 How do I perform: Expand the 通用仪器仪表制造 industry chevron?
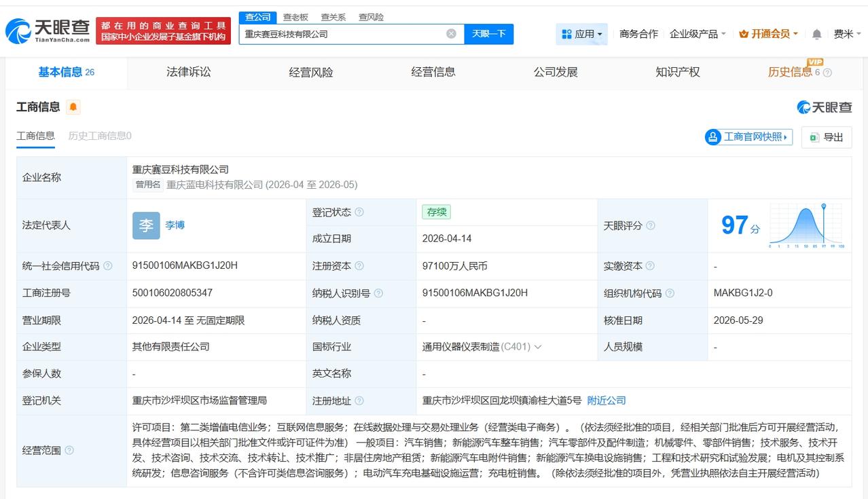click(538, 347)
